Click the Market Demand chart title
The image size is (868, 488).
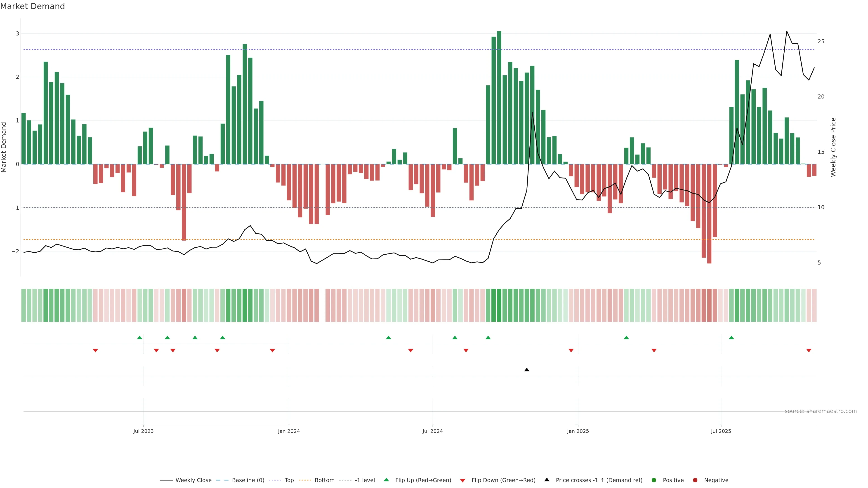tap(32, 6)
